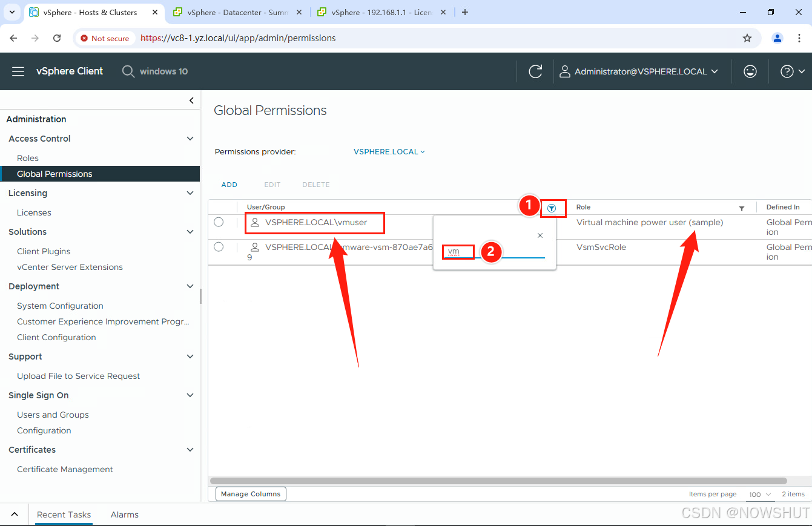
Task: Open Certificate Management page
Action: pyautogui.click(x=65, y=469)
